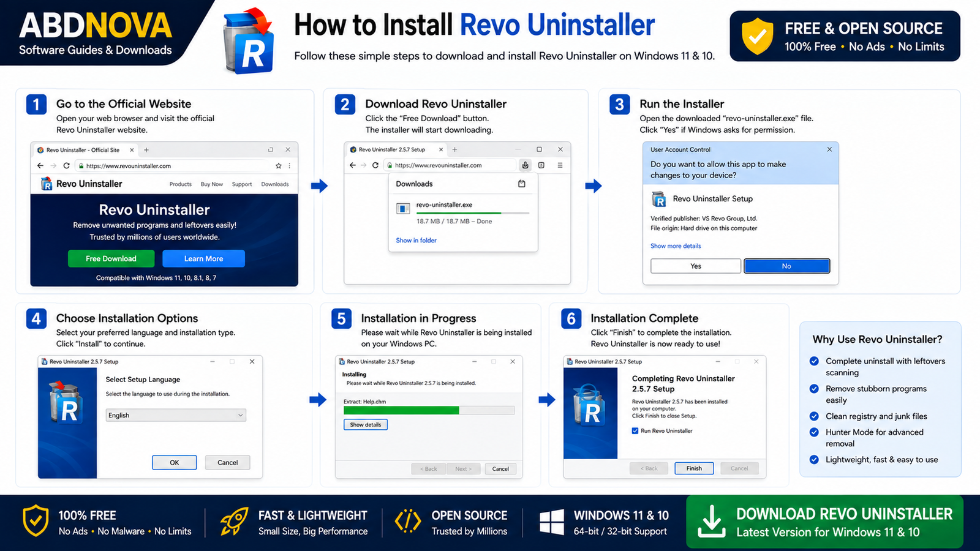Image resolution: width=980 pixels, height=551 pixels.
Task: Click the green Free Download button
Action: pos(111,259)
